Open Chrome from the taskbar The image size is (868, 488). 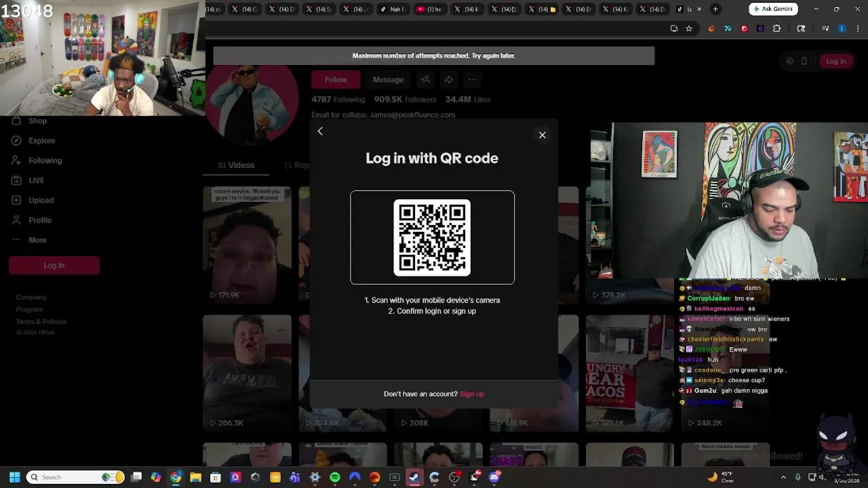coord(176,477)
